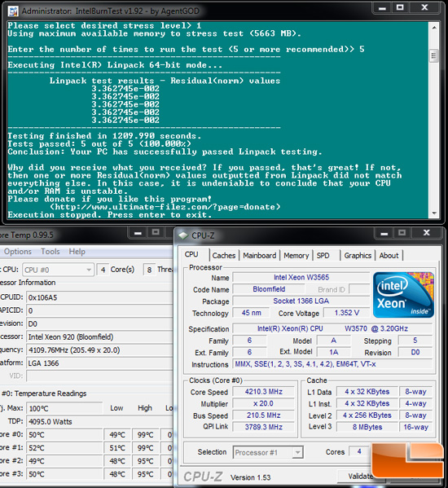This screenshot has width=448, height=488.
Task: Minimize the CPU-Z window
Action: [x=384, y=233]
